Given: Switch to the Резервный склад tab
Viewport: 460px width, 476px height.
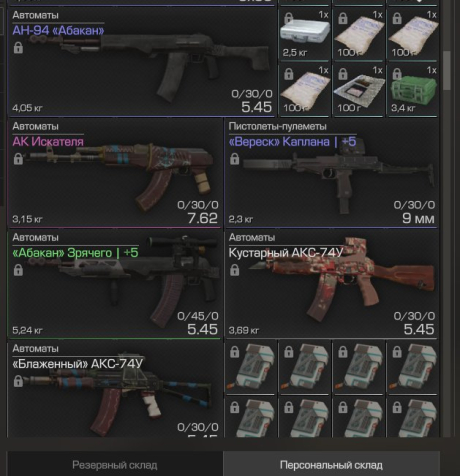Looking at the screenshot, I should (115, 465).
